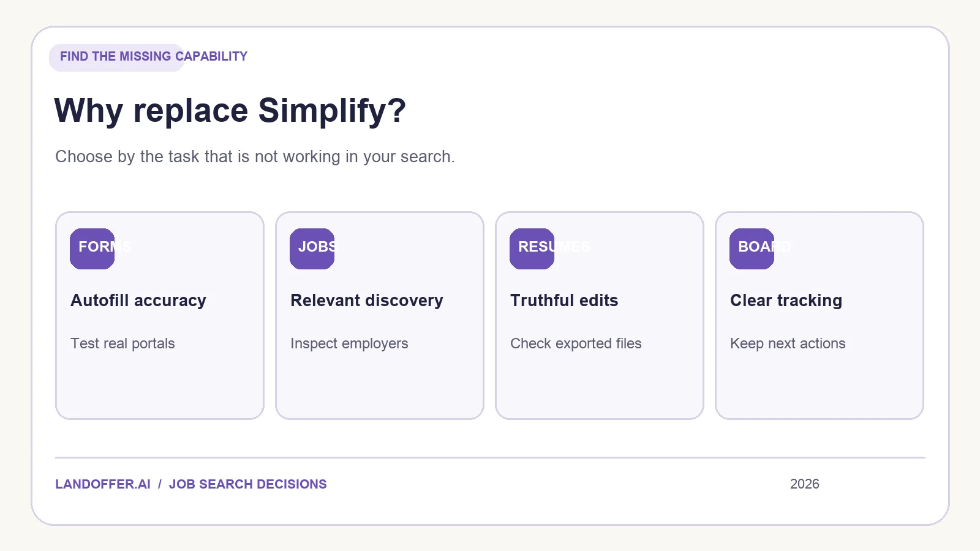
Task: Open the 'Job Search Decisions' footer link
Action: pos(247,484)
